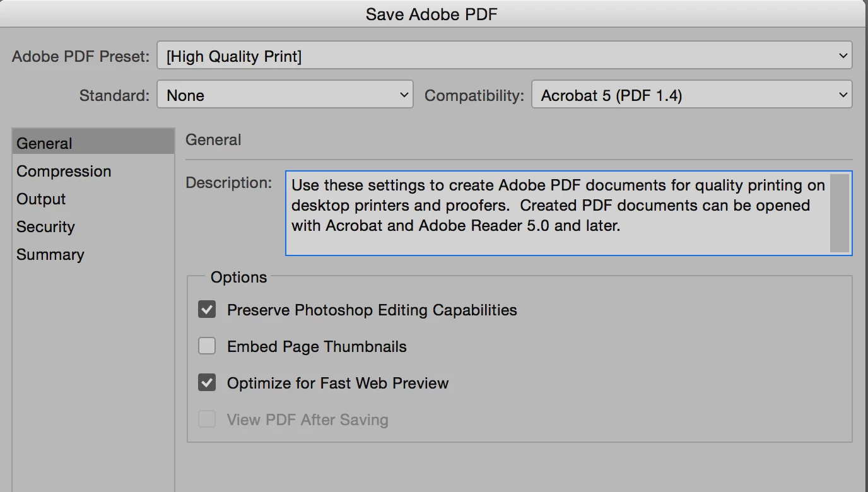Image resolution: width=868 pixels, height=492 pixels.
Task: Switch to the Compression settings panel
Action: tap(64, 172)
